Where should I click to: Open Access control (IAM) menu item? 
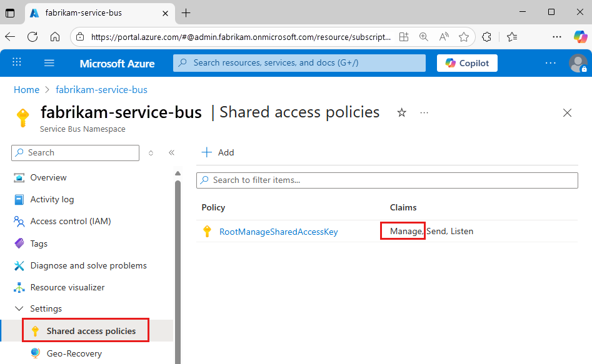(70, 221)
